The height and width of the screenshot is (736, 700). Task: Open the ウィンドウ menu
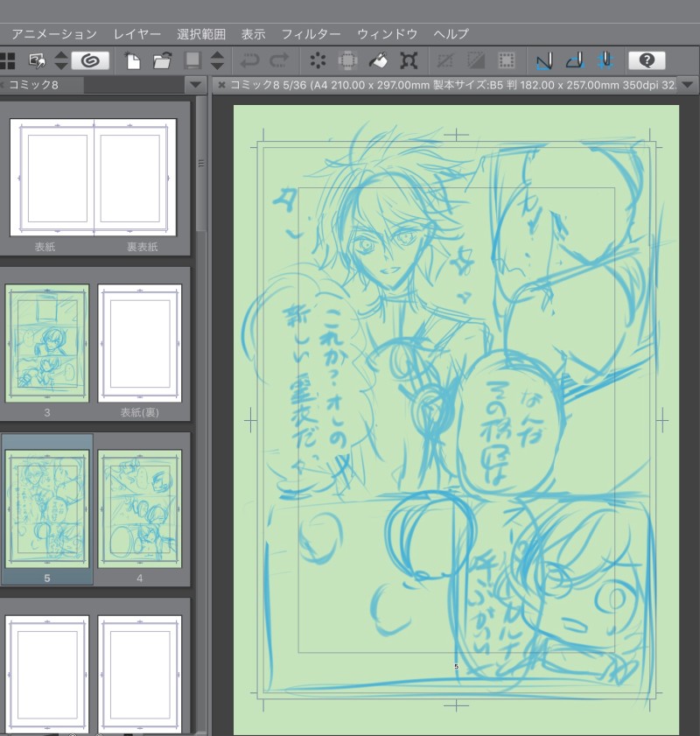(x=387, y=34)
